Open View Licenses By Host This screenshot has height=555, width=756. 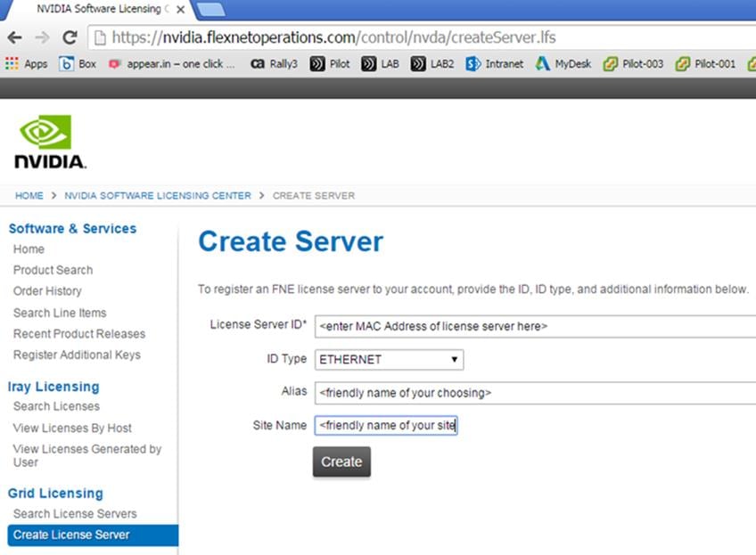72,428
